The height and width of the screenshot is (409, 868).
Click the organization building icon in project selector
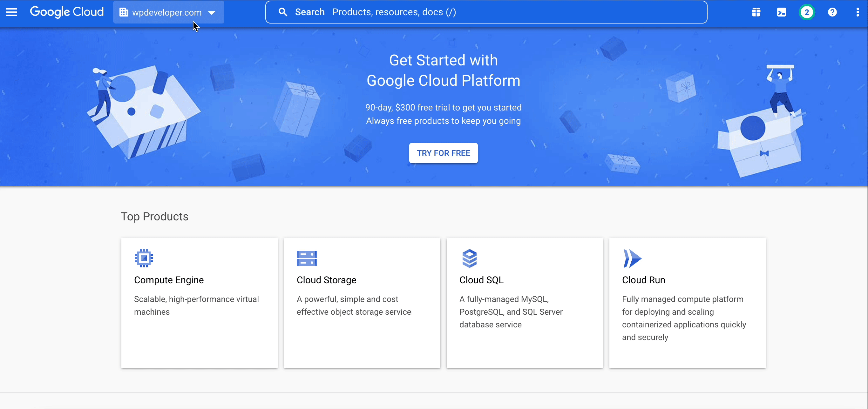click(x=124, y=12)
